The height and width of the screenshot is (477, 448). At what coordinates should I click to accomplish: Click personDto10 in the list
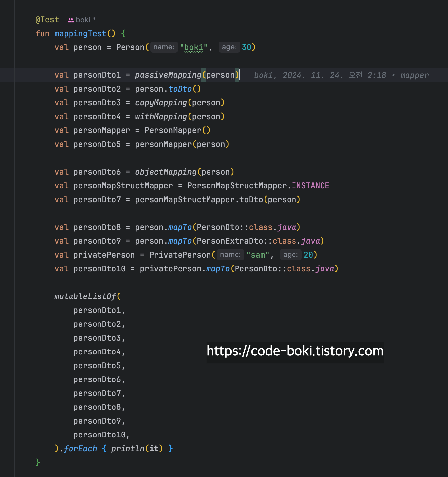tap(99, 435)
